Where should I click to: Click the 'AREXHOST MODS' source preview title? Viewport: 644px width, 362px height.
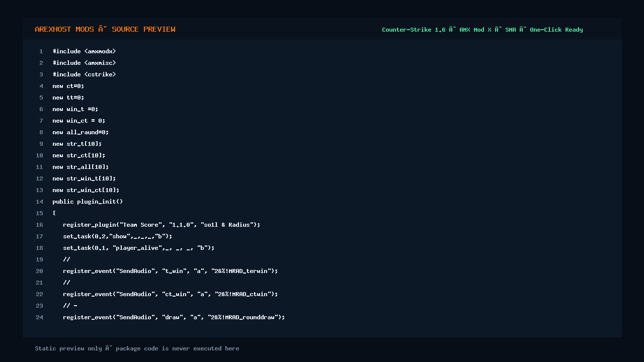(105, 29)
